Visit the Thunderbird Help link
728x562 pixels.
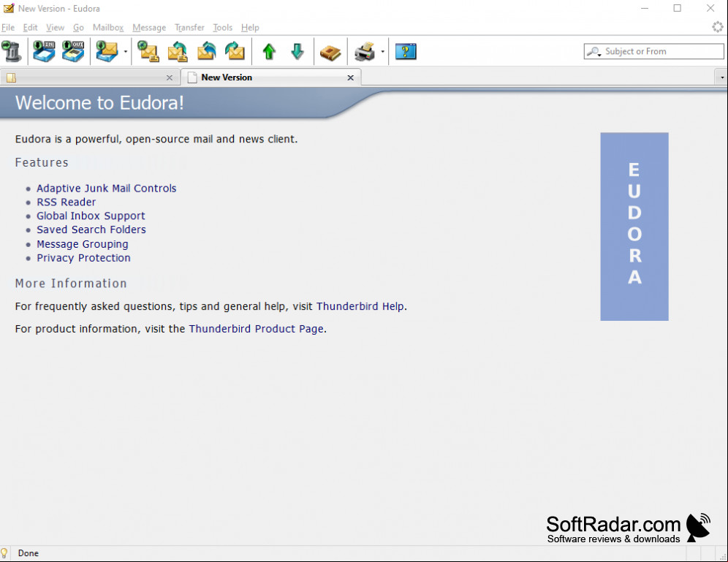pos(360,306)
